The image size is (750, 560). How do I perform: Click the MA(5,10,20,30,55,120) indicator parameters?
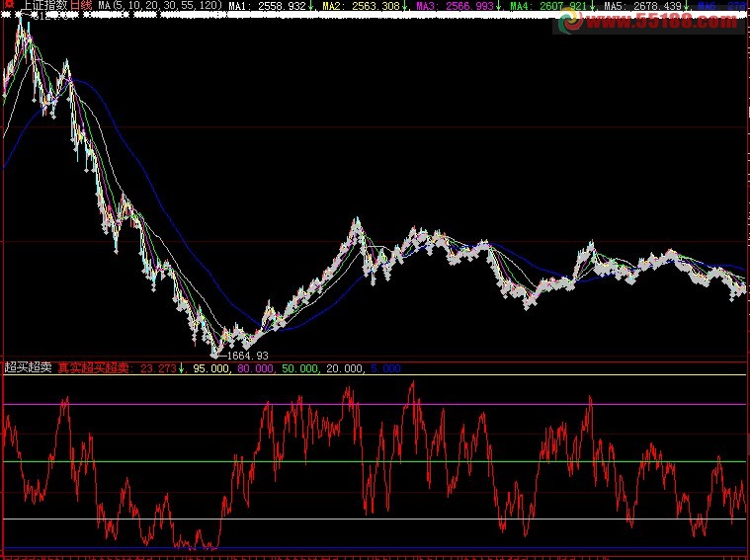tap(161, 5)
